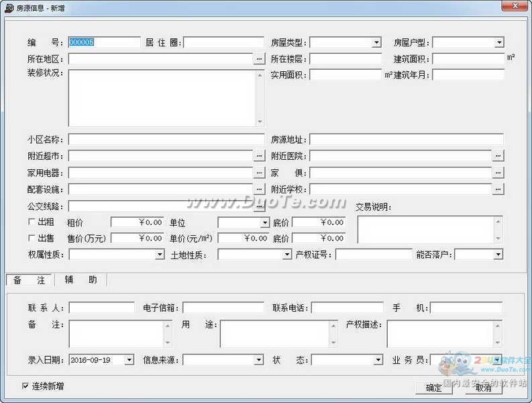Screen dimensions: 532x403
Task: Open picker for 附近医院 field
Action: click(x=498, y=156)
